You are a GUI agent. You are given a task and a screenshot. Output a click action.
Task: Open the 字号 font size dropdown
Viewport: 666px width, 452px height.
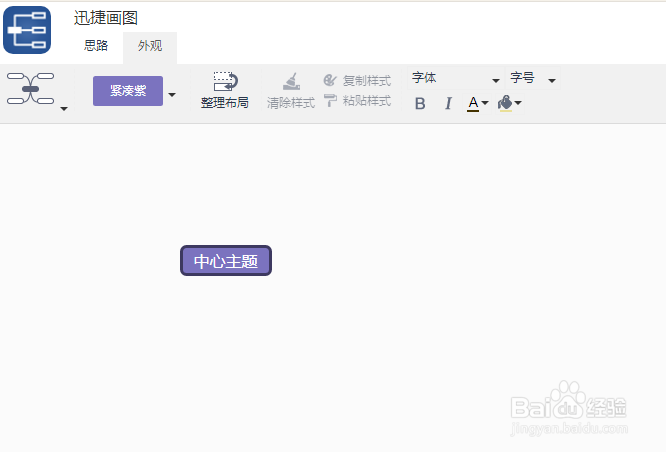pyautogui.click(x=533, y=78)
